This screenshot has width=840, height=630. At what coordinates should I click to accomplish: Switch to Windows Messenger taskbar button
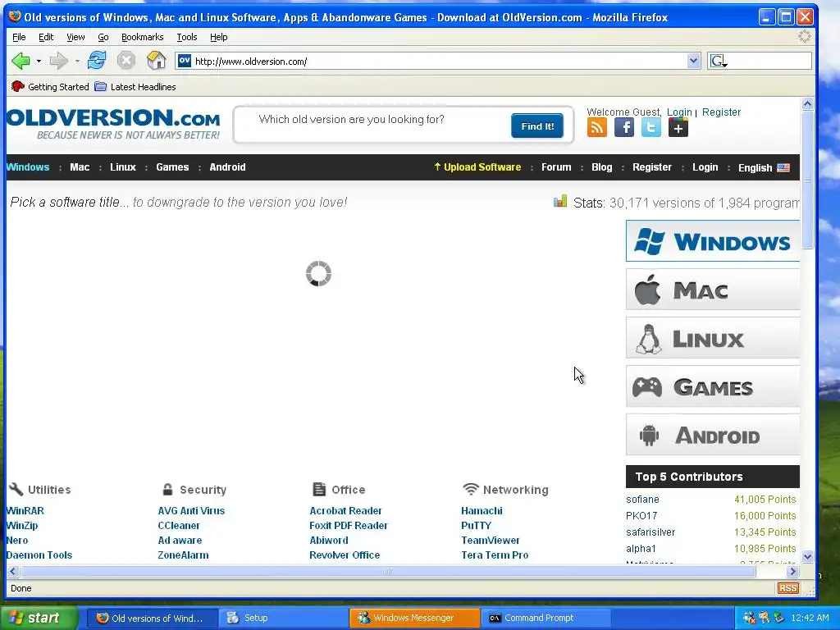[414, 618]
